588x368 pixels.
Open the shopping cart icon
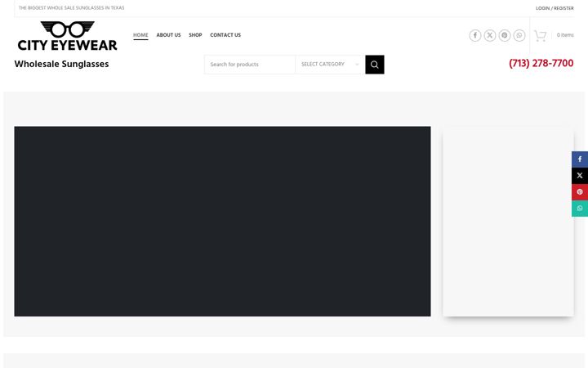[x=540, y=35]
